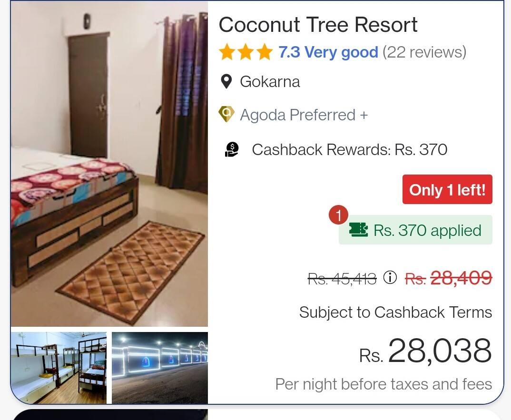This screenshot has width=511, height=420.
Task: Click the red notification badge showing 1
Action: click(339, 215)
